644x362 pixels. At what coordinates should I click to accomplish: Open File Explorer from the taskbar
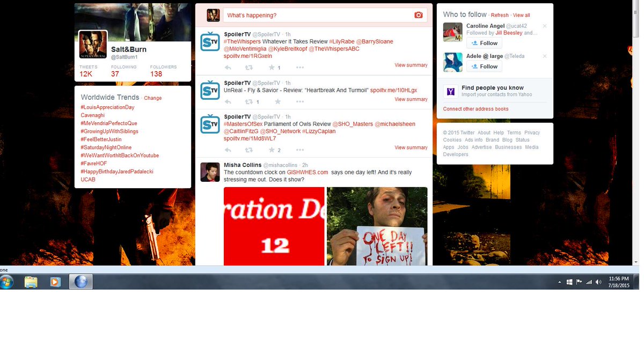[x=31, y=282]
